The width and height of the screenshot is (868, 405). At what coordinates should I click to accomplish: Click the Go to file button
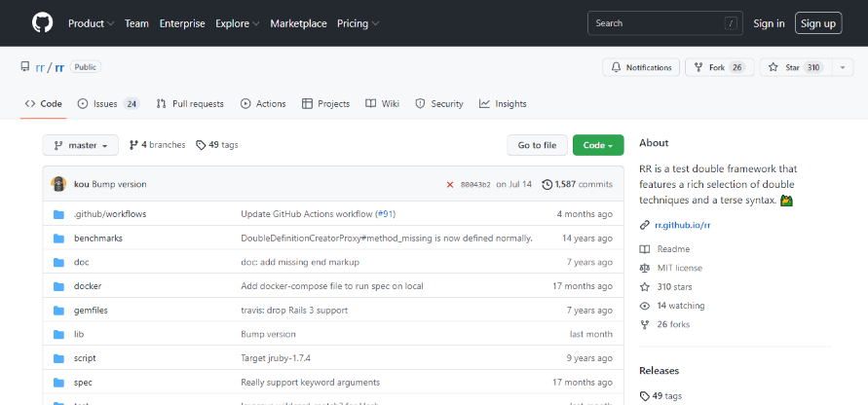tap(537, 145)
